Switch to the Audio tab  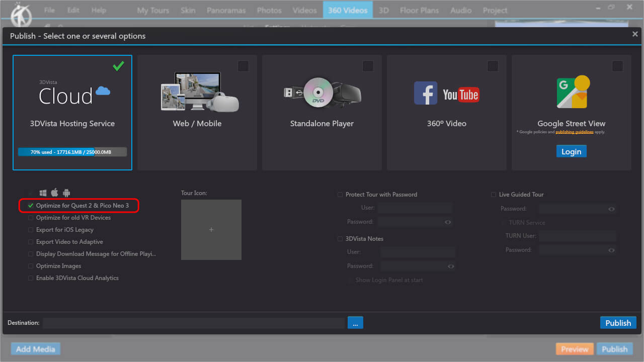[461, 10]
